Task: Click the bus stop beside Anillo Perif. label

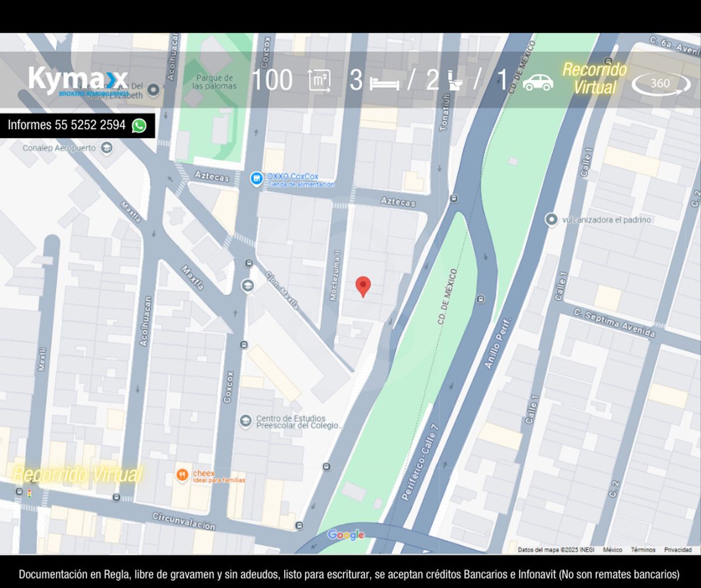Action: (480, 299)
